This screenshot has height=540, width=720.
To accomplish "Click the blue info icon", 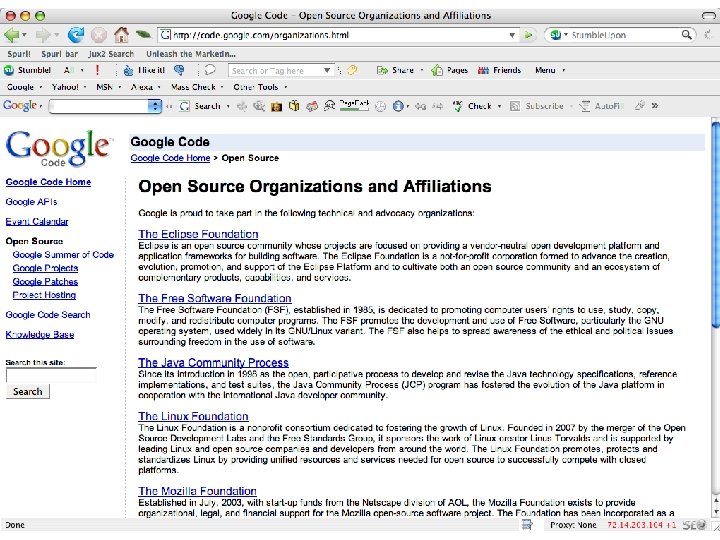I will tap(398, 106).
